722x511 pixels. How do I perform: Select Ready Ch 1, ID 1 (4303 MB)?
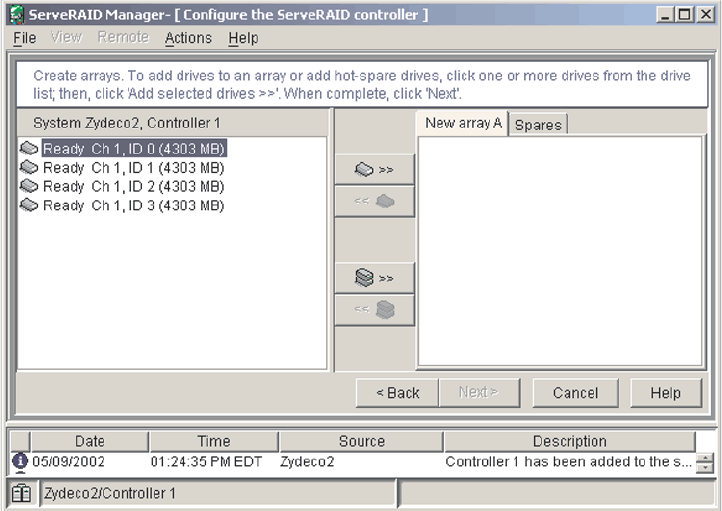click(134, 168)
